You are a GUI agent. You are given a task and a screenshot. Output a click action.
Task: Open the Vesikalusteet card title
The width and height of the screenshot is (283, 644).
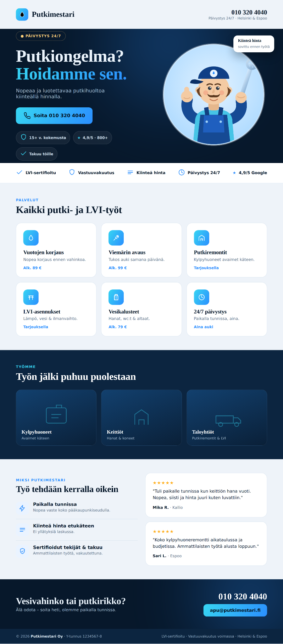point(124,312)
